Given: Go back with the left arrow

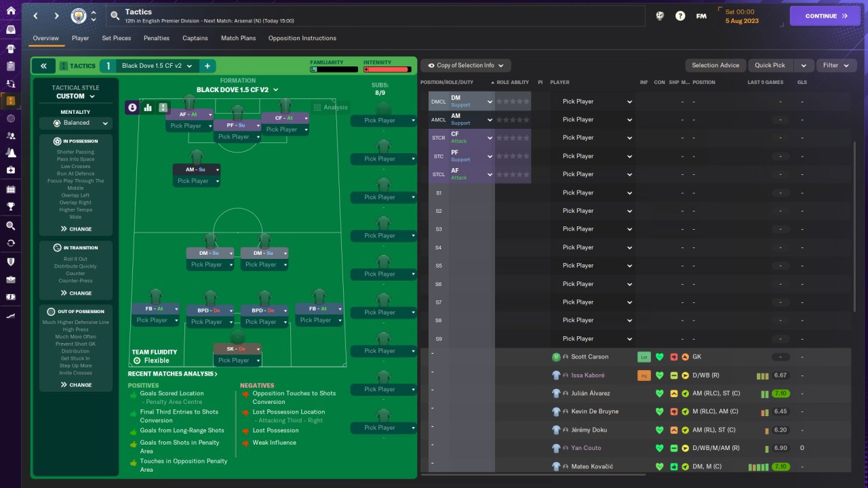Looking at the screenshot, I should (36, 16).
